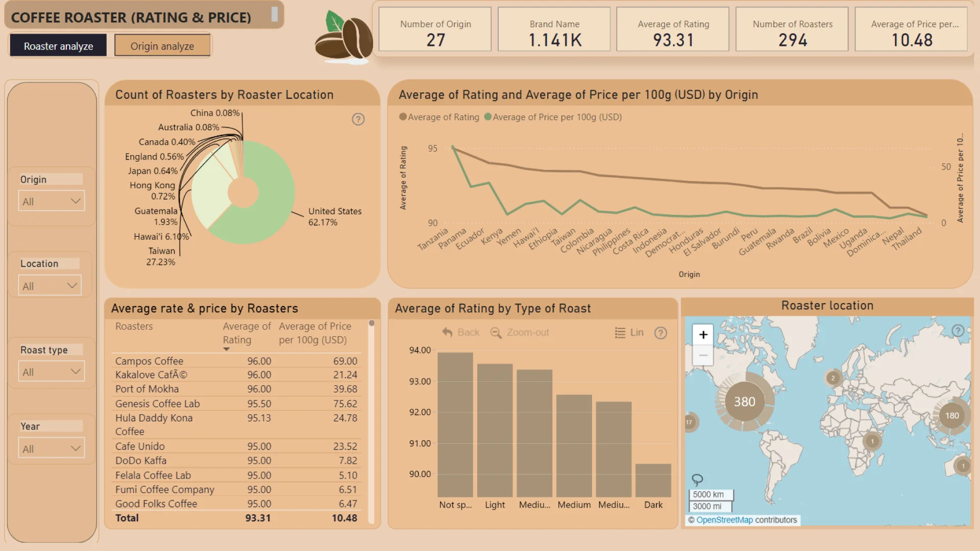This screenshot has width=980, height=551.
Task: Open the donut chart help icon
Action: click(358, 119)
